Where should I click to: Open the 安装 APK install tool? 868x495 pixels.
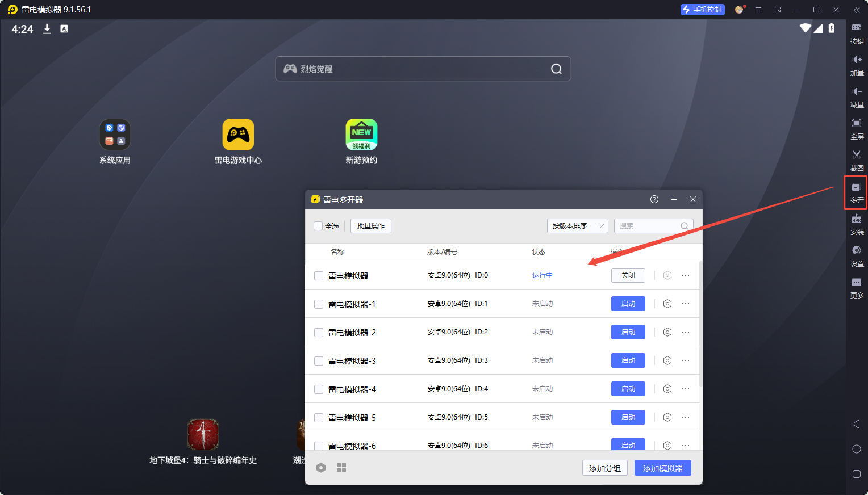(857, 225)
